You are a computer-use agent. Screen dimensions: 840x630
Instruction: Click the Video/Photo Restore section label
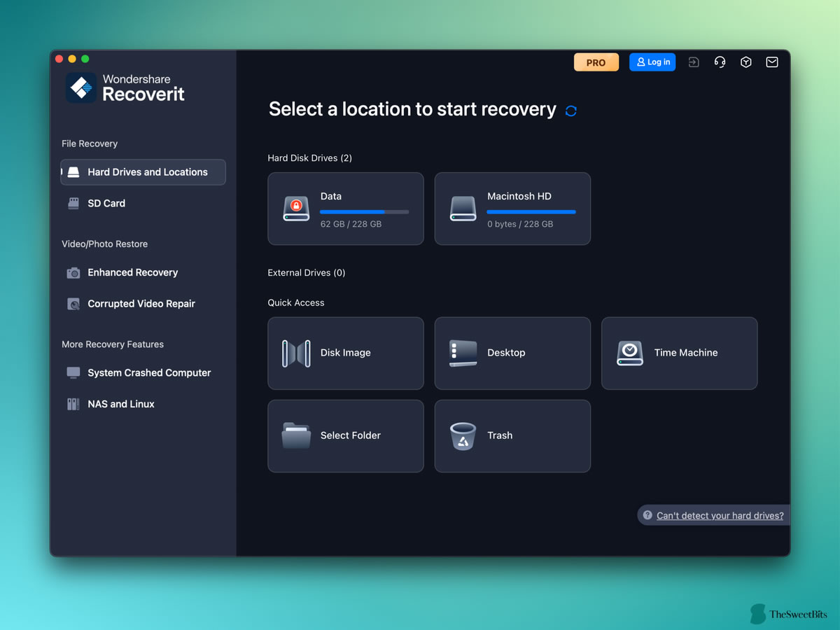coord(104,244)
